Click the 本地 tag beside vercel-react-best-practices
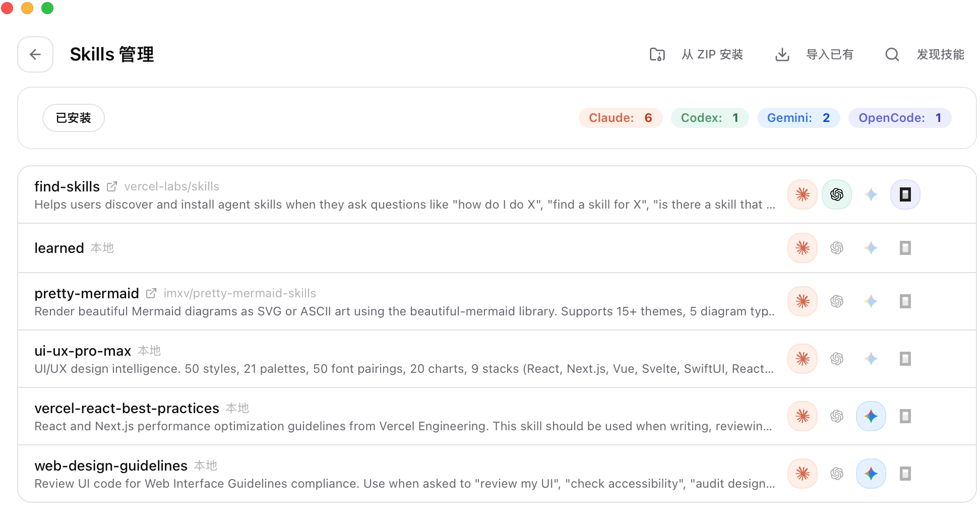 pos(237,409)
